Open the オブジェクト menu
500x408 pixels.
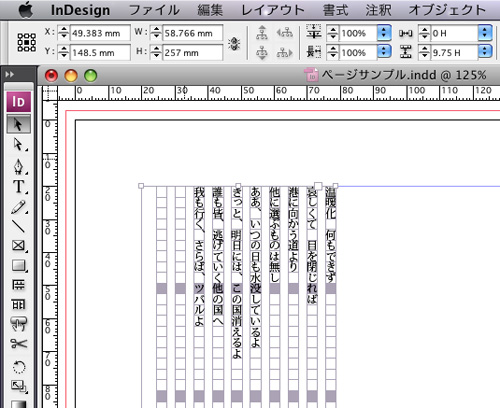(x=447, y=10)
